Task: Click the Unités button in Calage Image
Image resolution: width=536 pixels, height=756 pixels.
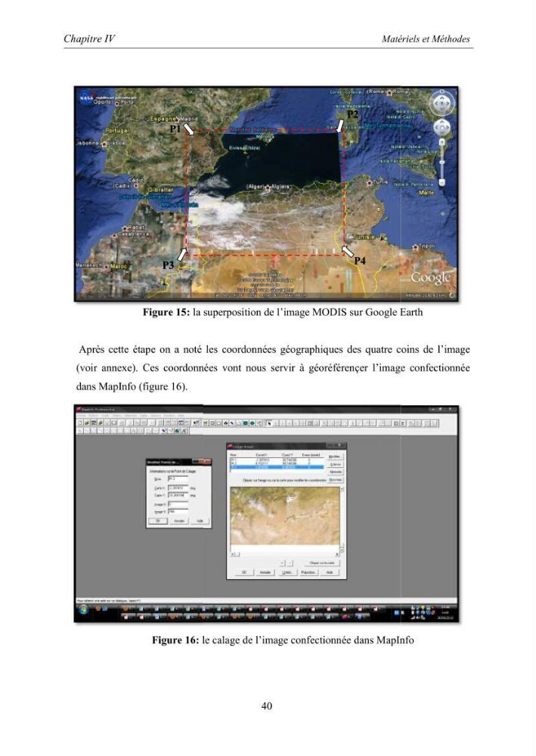Action: 287,572
